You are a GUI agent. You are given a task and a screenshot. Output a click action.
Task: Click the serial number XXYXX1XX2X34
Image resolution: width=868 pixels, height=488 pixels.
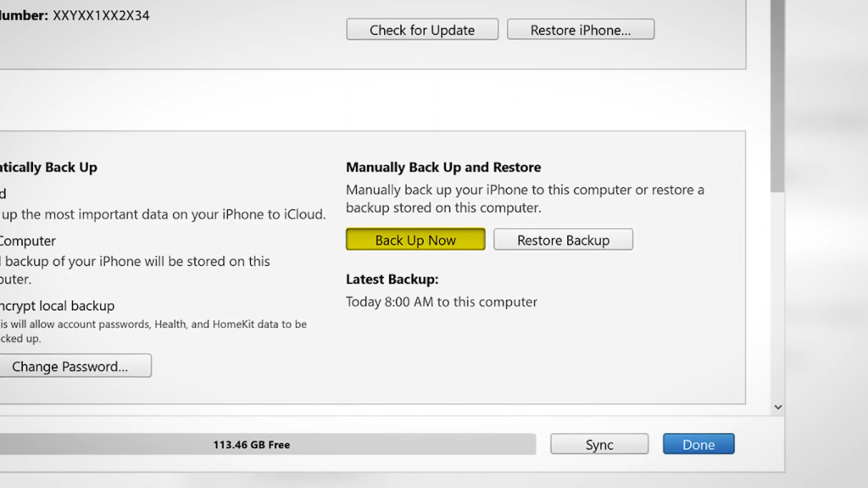pos(100,15)
